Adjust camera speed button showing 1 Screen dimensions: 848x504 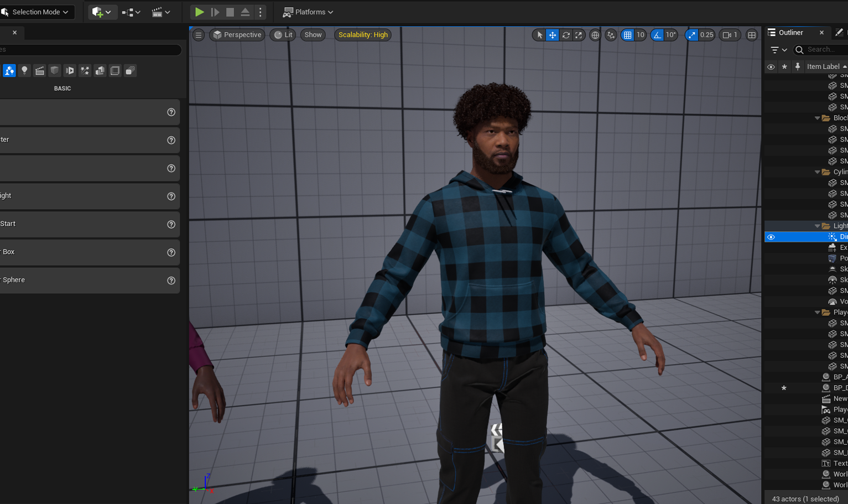730,35
